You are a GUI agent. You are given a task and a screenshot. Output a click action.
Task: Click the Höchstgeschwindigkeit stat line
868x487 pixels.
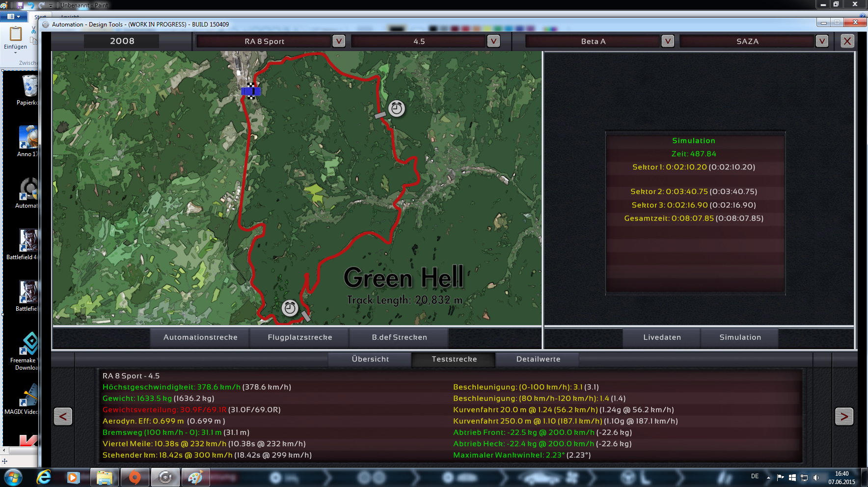point(197,387)
